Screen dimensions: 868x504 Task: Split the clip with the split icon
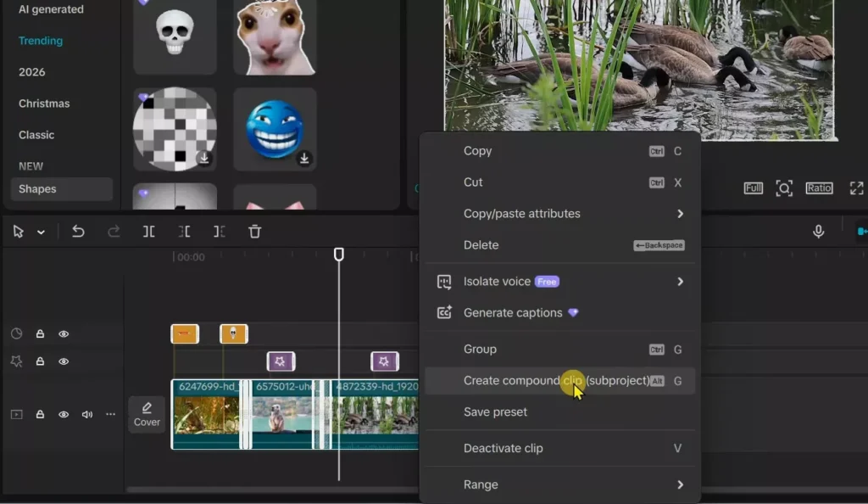(x=148, y=231)
